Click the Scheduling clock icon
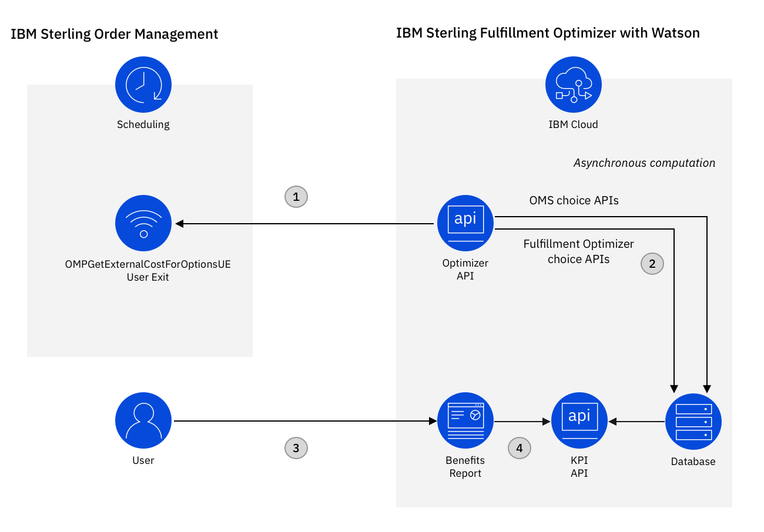This screenshot has width=764, height=532. point(143,85)
